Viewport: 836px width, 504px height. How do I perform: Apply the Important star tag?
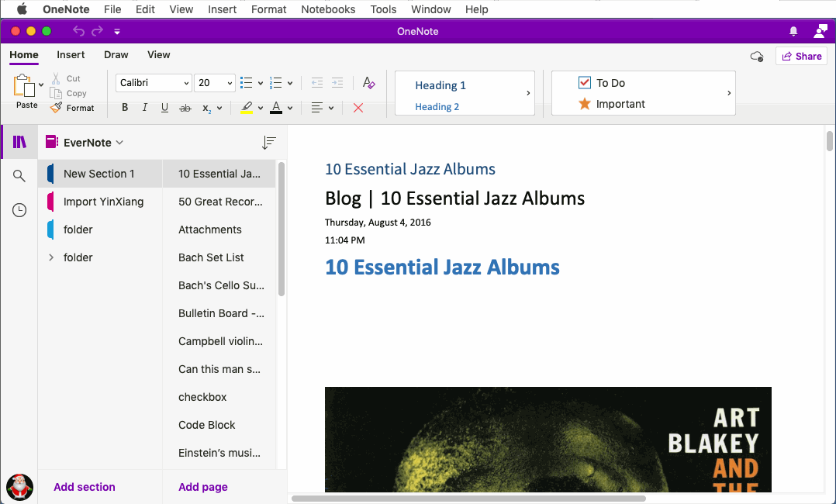(x=612, y=104)
